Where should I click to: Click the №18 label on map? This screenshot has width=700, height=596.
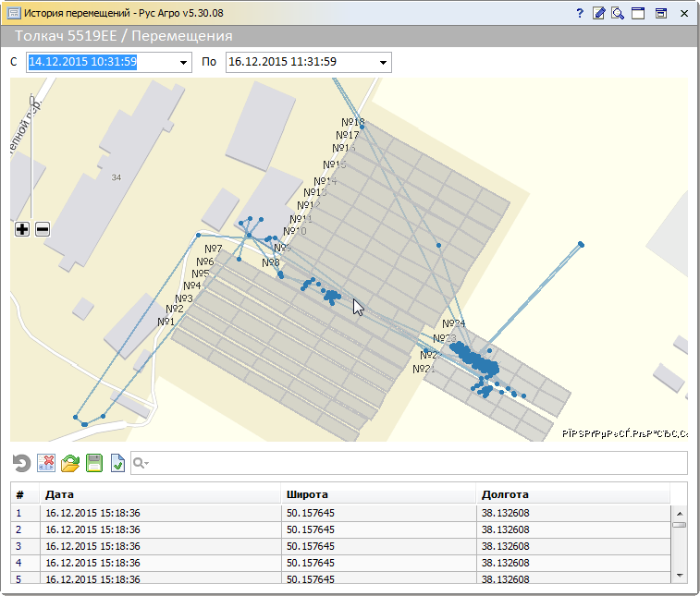pos(352,122)
